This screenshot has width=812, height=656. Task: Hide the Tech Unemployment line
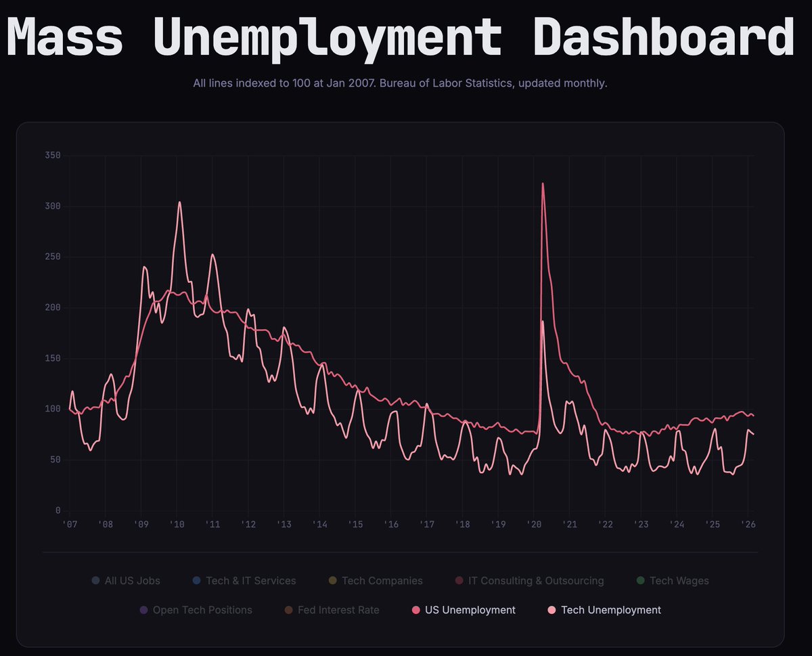[x=604, y=610]
